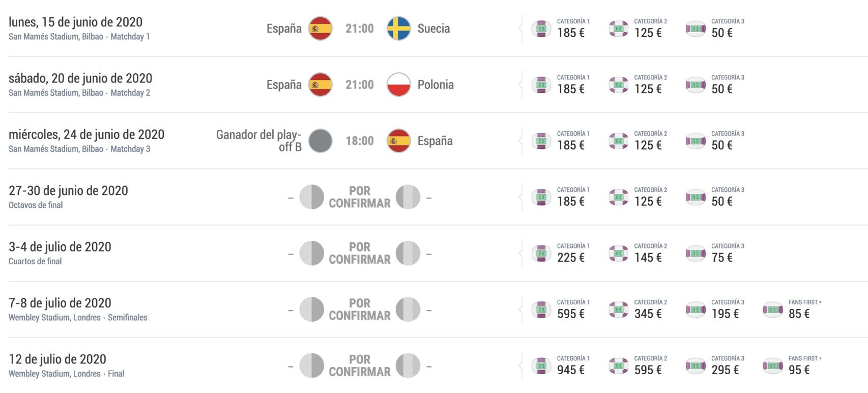Click the Fans First icon on the 12 de julio Final
Screen dimensions: 868x393
click(773, 365)
